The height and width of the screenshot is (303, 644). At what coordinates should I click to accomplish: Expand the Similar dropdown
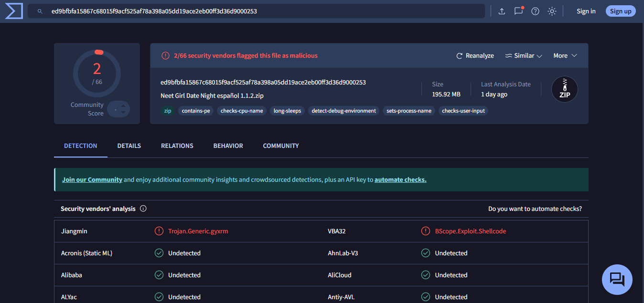tap(524, 56)
